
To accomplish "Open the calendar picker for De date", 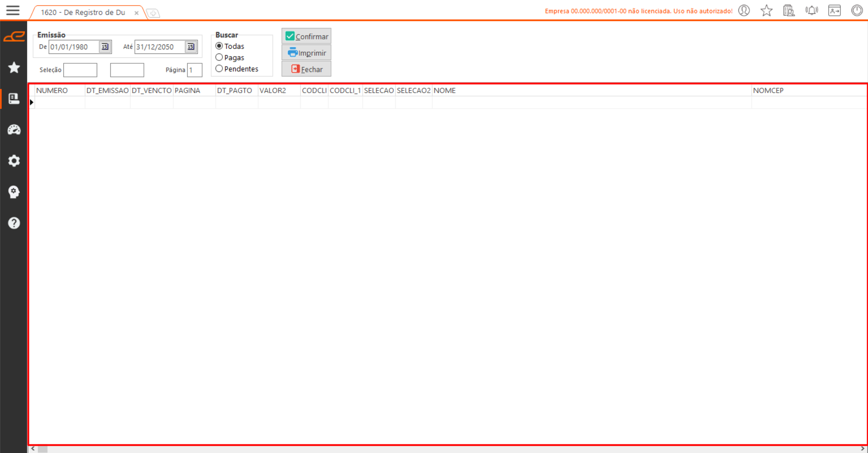I will [105, 47].
